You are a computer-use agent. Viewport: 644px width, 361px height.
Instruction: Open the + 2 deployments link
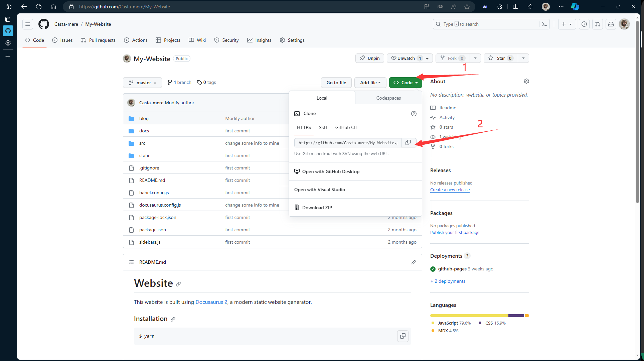(x=448, y=281)
